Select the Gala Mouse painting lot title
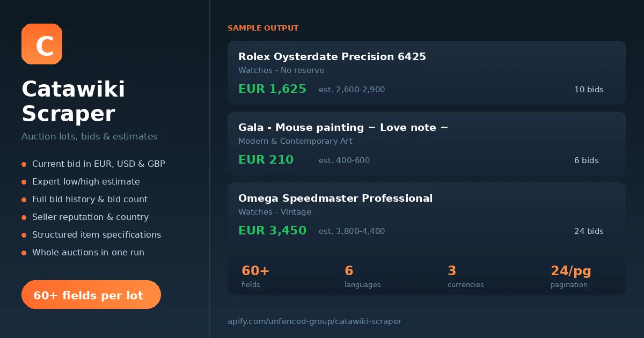Screen dimensions: 644x338 pyautogui.click(x=343, y=127)
